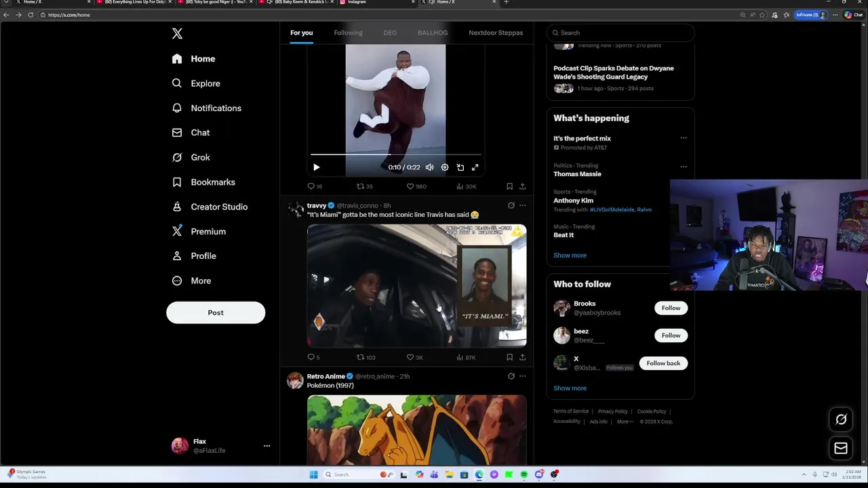Enter fullscreen on dancing video

click(x=475, y=167)
